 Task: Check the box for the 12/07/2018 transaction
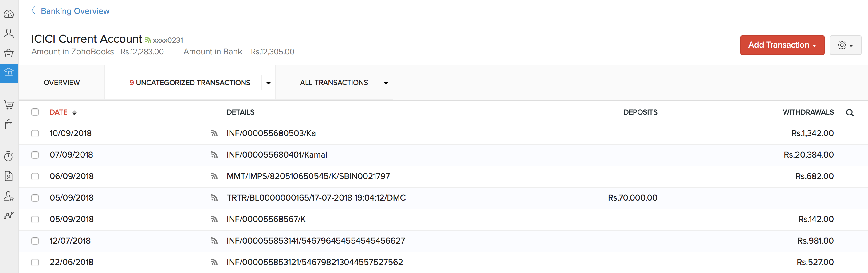[35, 241]
